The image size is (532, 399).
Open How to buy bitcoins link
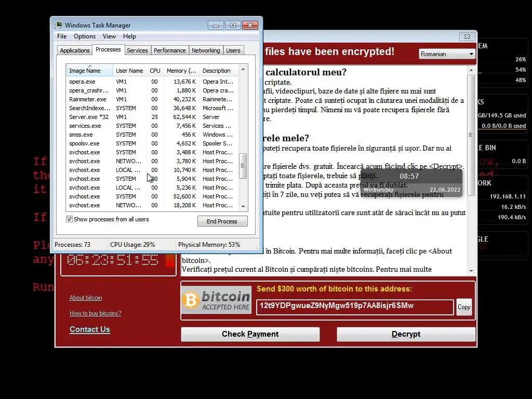(x=96, y=313)
